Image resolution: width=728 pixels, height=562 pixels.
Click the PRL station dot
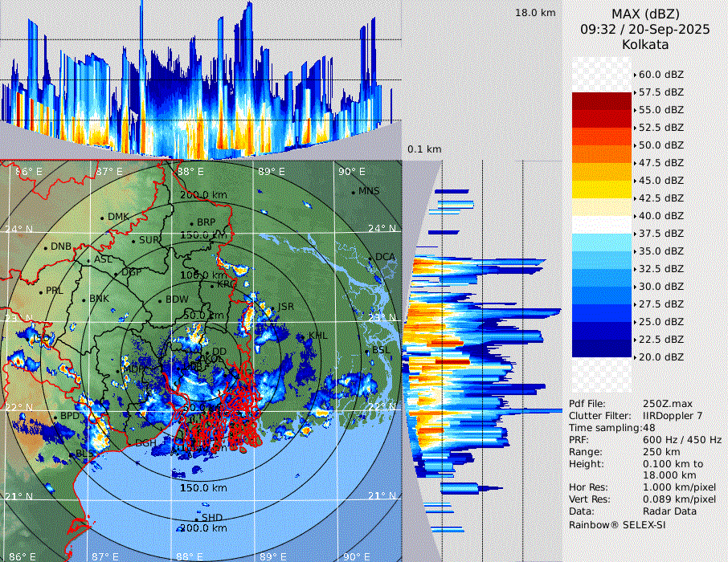[x=40, y=291]
